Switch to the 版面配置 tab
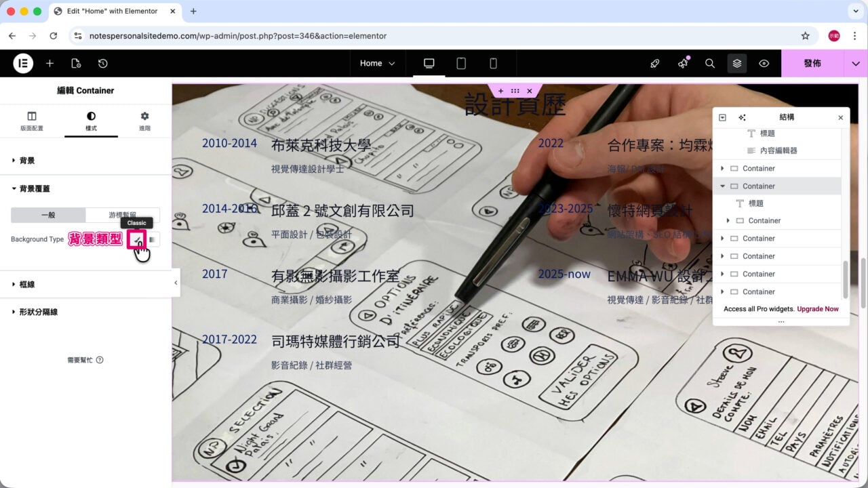Image resolution: width=868 pixels, height=488 pixels. pyautogui.click(x=32, y=121)
